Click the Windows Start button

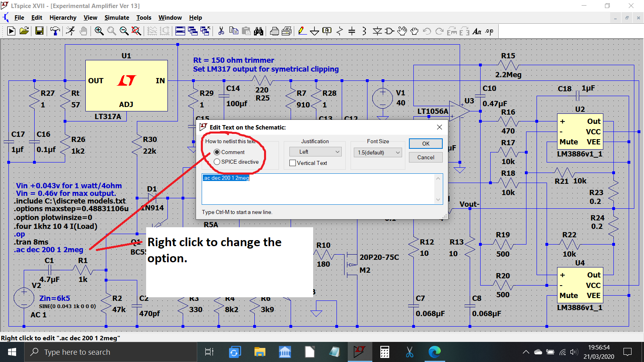[12, 352]
